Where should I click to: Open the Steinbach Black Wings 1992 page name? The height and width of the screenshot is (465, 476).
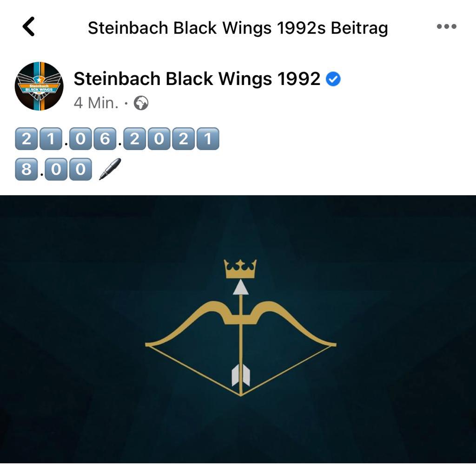click(x=197, y=79)
